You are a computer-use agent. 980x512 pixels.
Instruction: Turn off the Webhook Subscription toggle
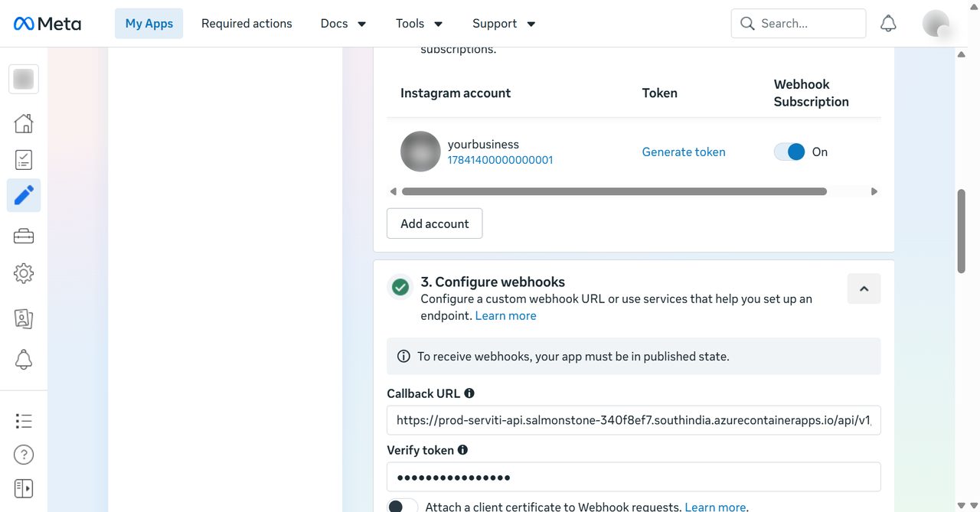789,152
